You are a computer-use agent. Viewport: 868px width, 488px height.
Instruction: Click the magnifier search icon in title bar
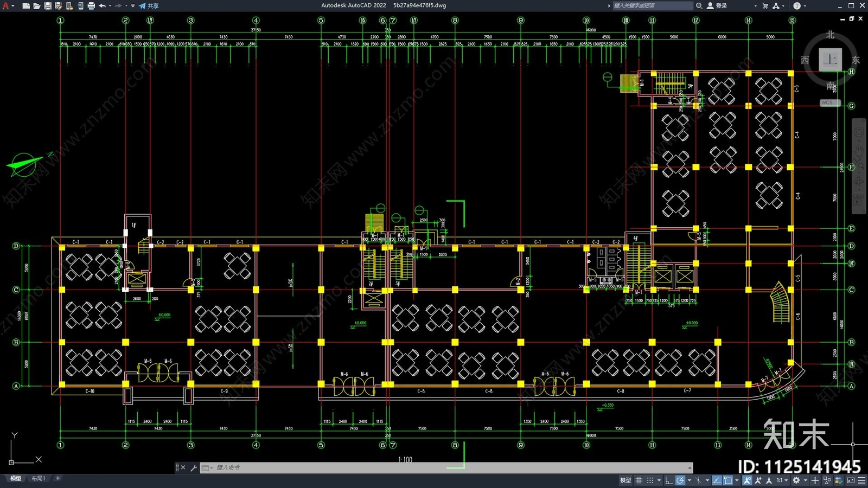click(x=699, y=6)
